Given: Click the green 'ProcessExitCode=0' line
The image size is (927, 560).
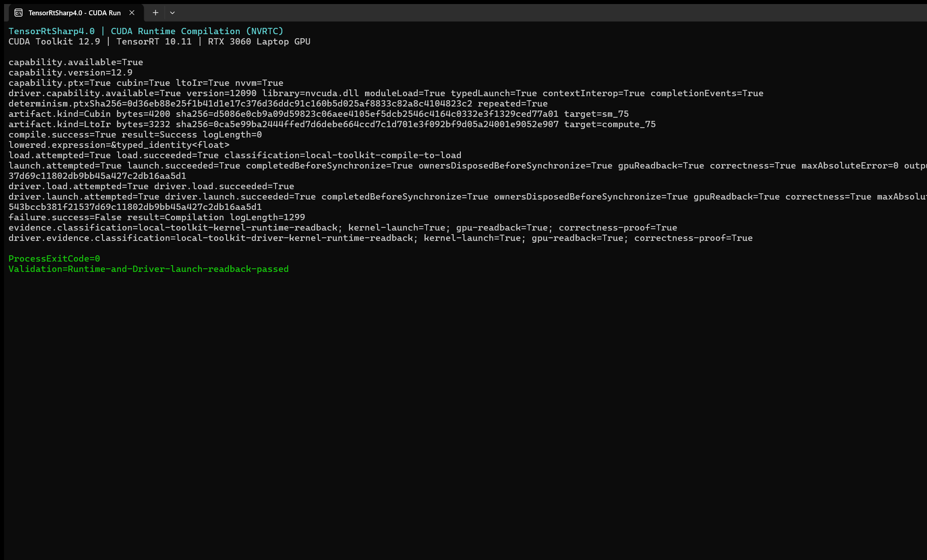Looking at the screenshot, I should 54,258.
